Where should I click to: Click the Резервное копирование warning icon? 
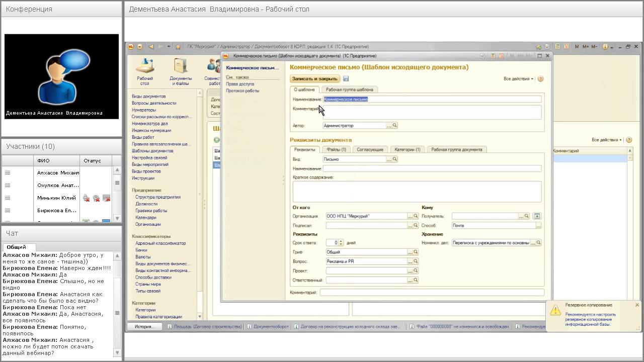pyautogui.click(x=555, y=310)
